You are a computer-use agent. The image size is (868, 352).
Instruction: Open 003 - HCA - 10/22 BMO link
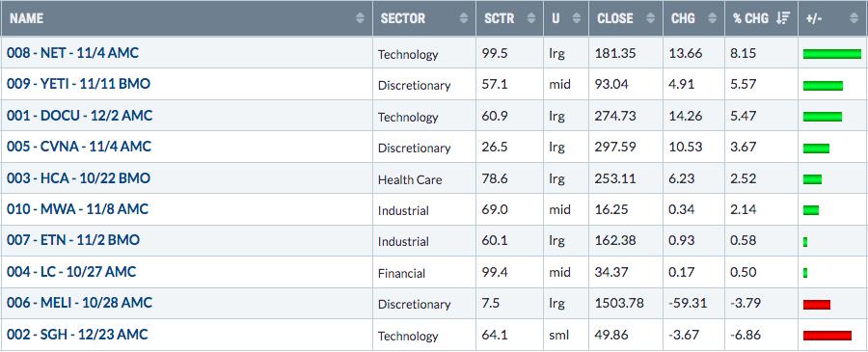79,178
